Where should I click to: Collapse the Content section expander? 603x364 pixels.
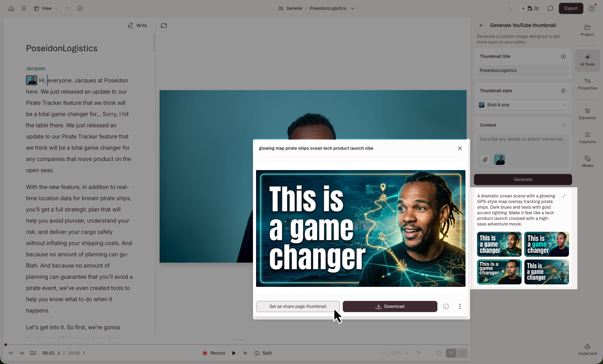(564, 125)
